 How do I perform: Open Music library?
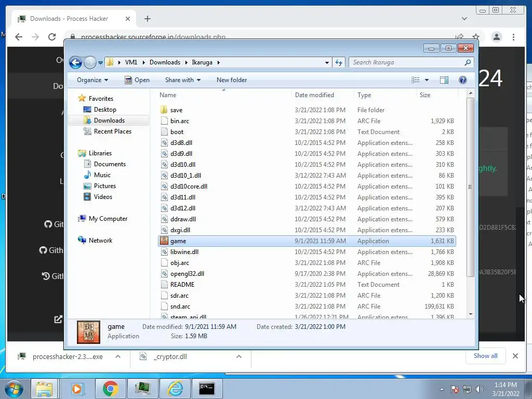point(102,175)
